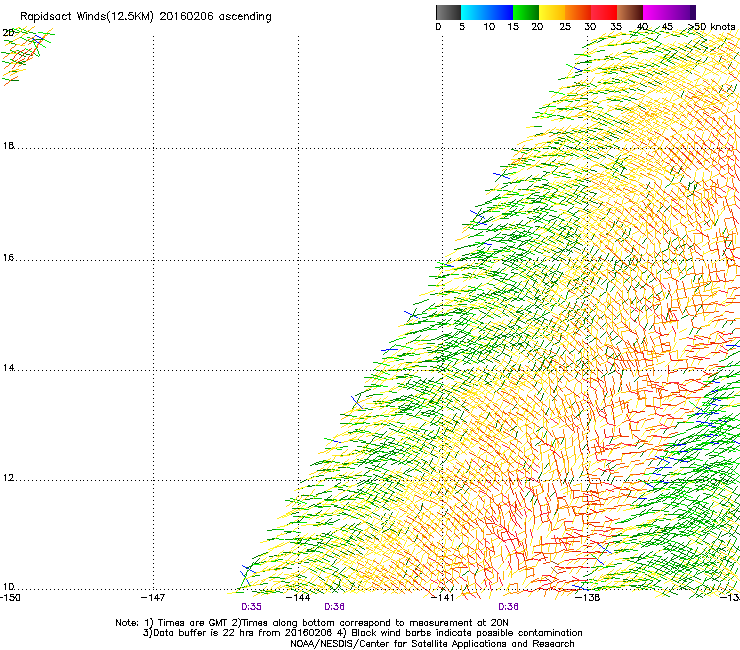Click the longitude axis label '-138'
Viewport: 740px width, 650px height.
click(588, 598)
